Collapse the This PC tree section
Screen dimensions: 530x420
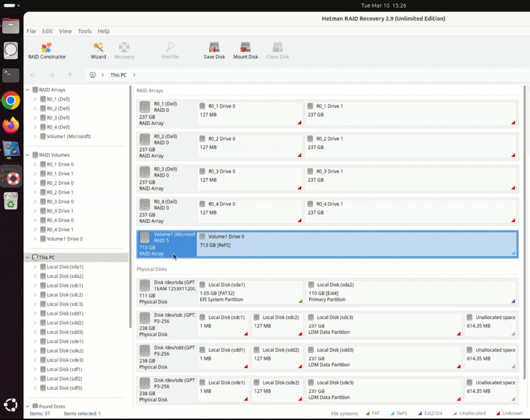pos(28,257)
